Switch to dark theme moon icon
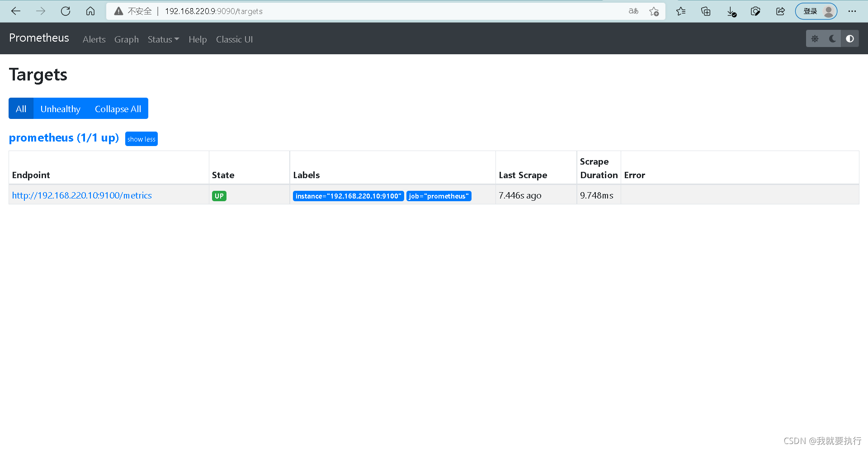This screenshot has width=868, height=449. (x=832, y=38)
